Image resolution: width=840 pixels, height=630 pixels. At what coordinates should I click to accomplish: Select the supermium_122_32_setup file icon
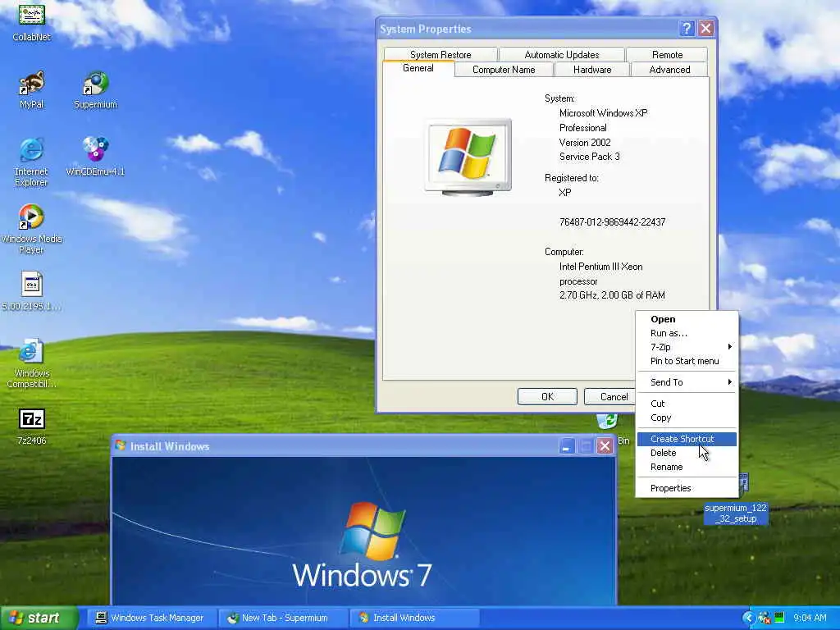[736, 513]
